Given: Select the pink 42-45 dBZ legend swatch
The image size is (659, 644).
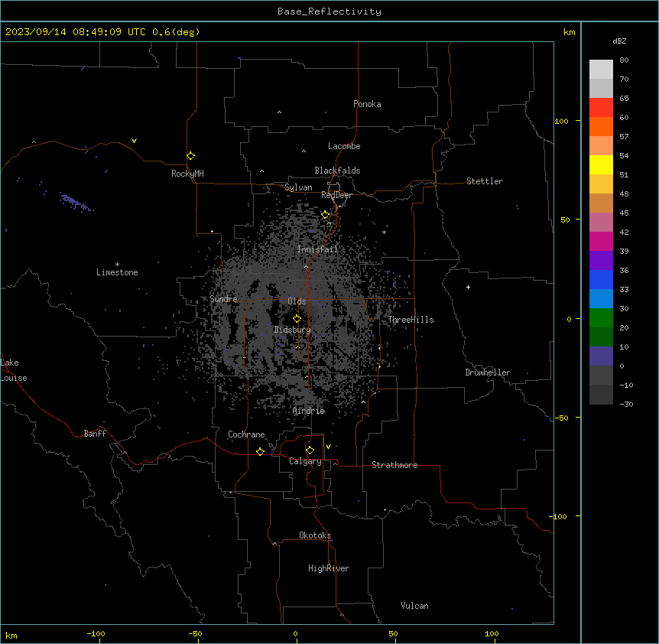Looking at the screenshot, I should point(601,223).
